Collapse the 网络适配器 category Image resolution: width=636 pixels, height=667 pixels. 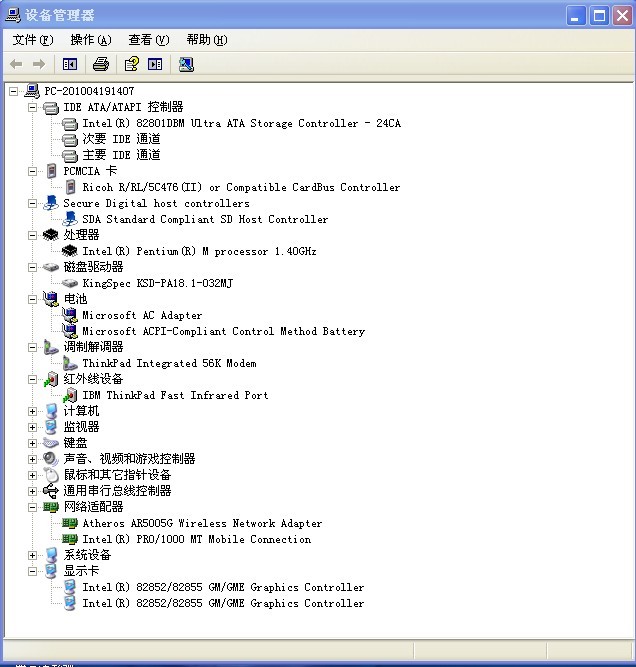(32, 507)
